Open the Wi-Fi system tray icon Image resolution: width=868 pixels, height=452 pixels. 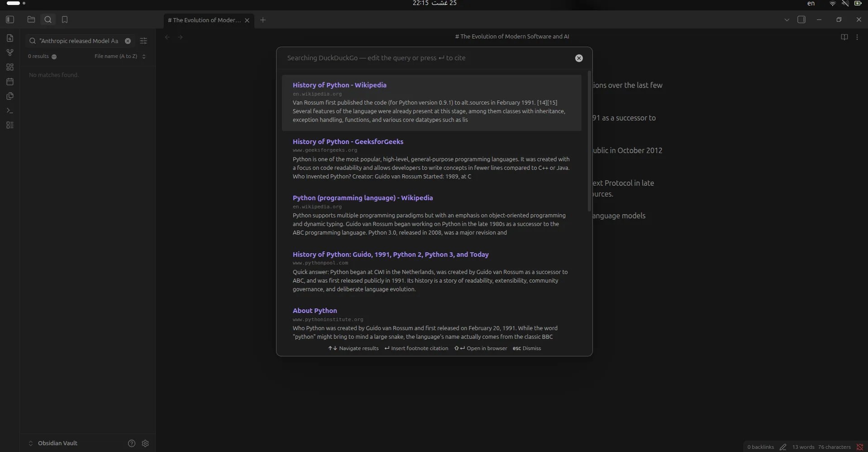[x=832, y=4]
